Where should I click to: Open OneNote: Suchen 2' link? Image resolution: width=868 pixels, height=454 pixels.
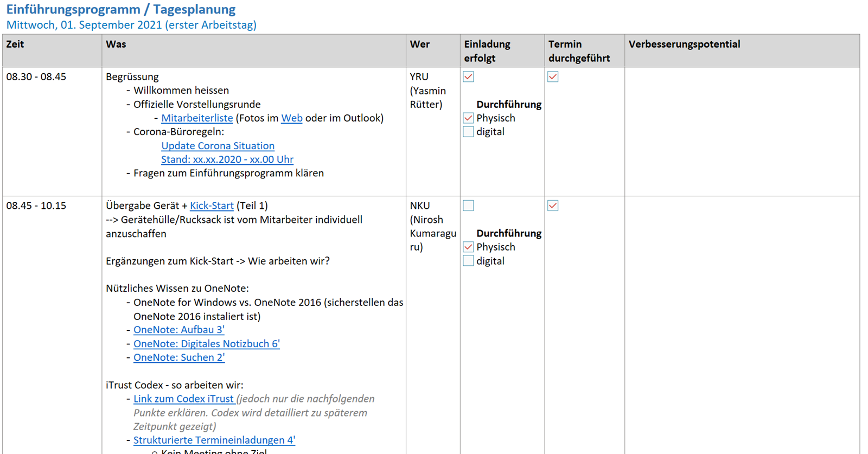tap(178, 357)
